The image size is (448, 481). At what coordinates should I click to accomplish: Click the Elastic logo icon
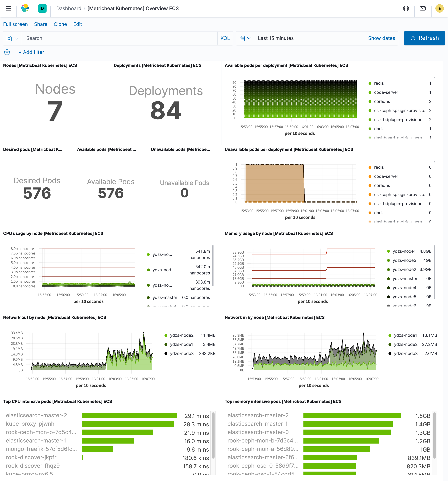[25, 8]
